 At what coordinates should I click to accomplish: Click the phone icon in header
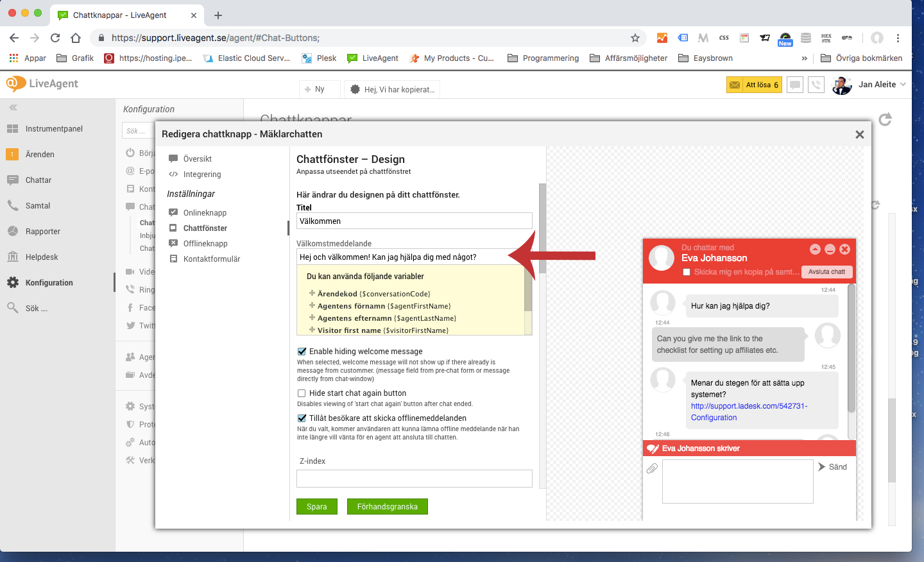(x=816, y=85)
